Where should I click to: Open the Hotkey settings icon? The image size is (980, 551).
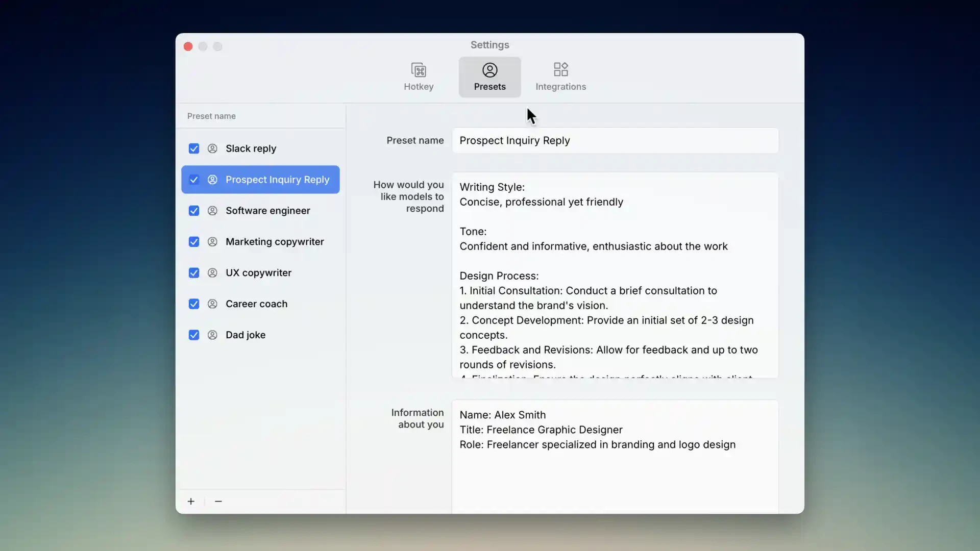(x=419, y=70)
